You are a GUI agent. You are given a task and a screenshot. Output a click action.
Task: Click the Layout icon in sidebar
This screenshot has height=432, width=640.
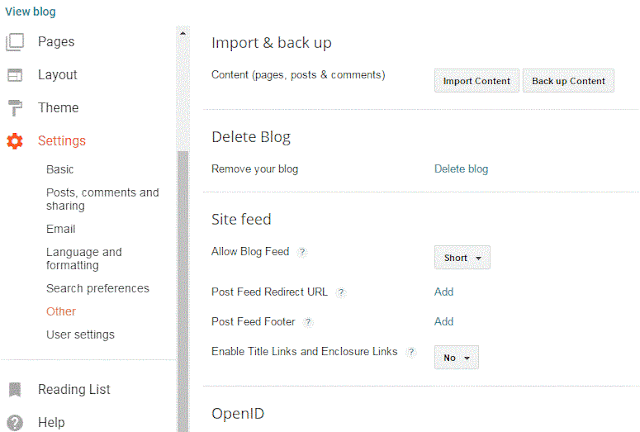[15, 75]
